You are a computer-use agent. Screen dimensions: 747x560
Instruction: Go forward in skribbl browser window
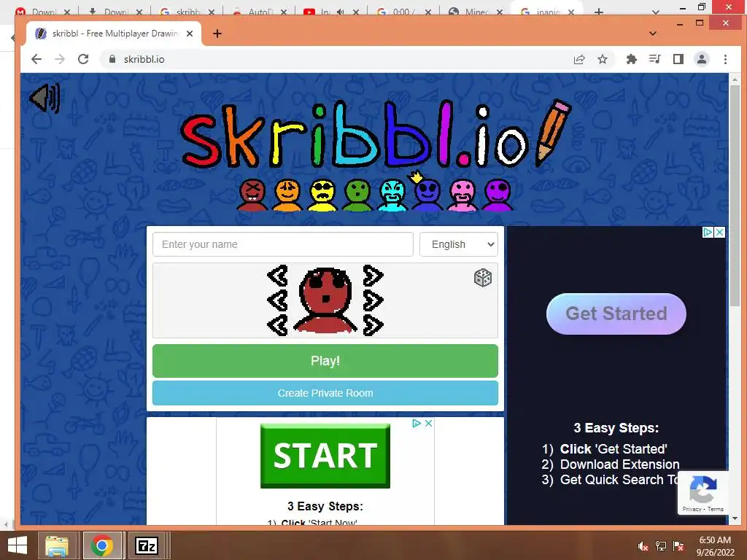click(x=60, y=59)
